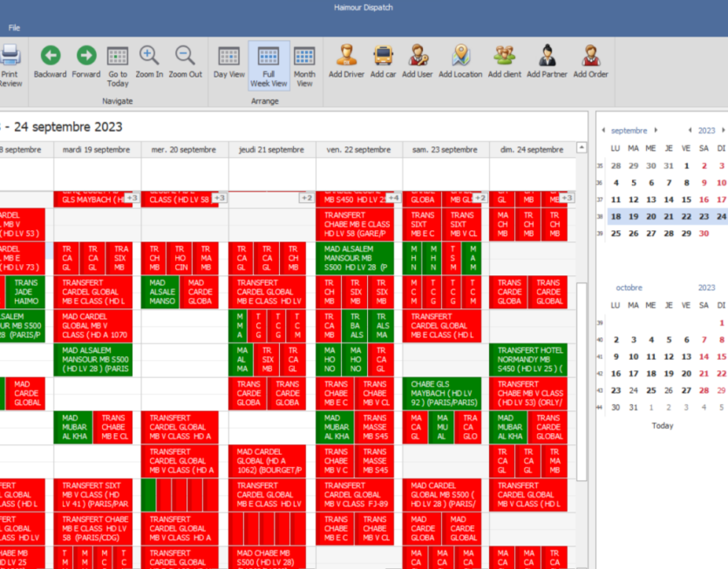Select October 12 in the mini calendar
The image size is (728, 569).
pos(669,356)
